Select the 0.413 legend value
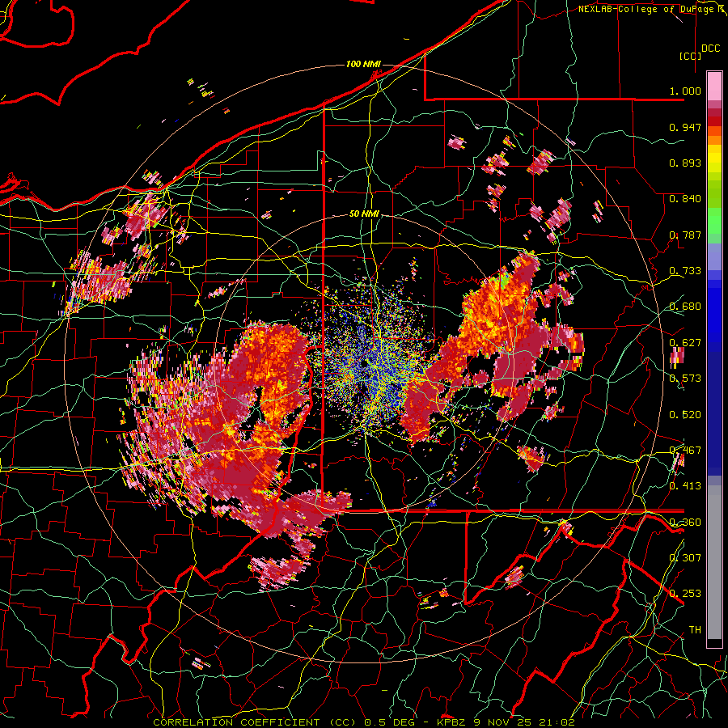 coord(685,486)
